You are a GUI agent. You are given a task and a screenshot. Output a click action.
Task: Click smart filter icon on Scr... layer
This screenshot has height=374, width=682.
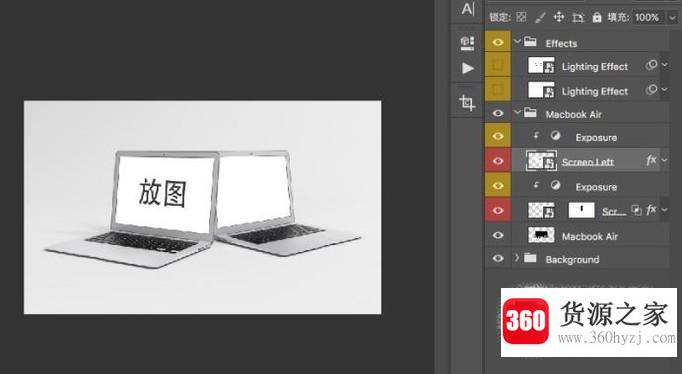point(636,210)
